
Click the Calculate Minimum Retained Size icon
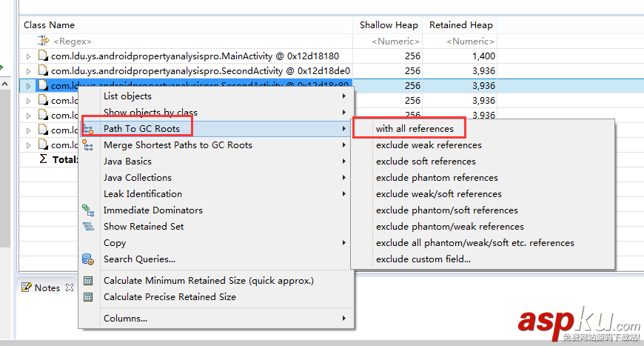[x=89, y=281]
